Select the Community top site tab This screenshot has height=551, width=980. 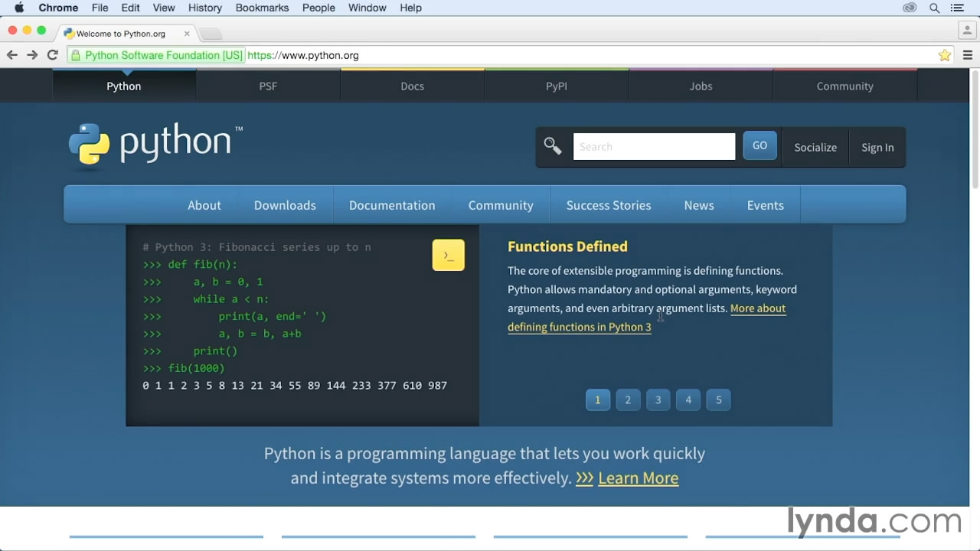click(x=844, y=86)
